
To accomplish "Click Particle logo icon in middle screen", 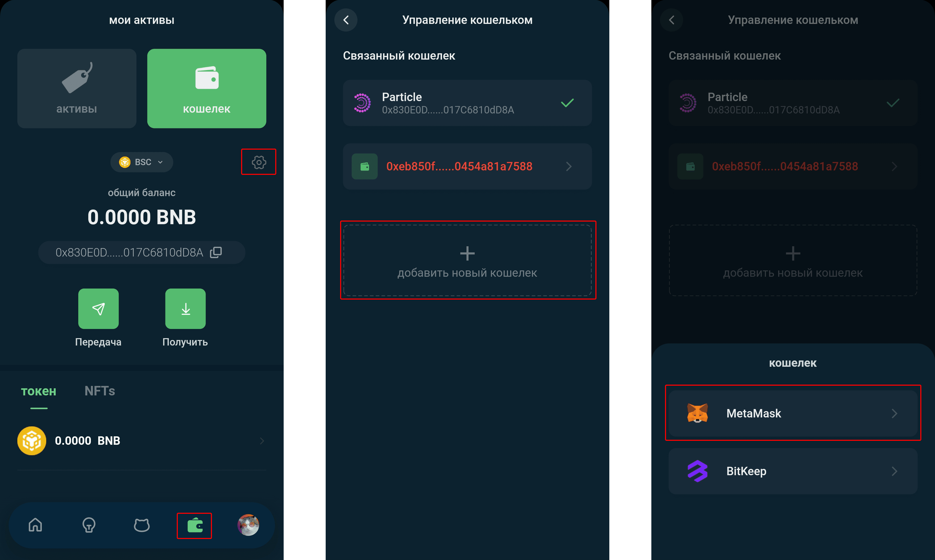I will click(362, 103).
